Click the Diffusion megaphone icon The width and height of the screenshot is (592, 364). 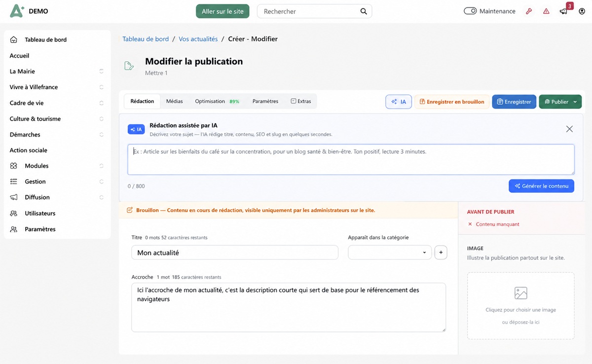14,197
